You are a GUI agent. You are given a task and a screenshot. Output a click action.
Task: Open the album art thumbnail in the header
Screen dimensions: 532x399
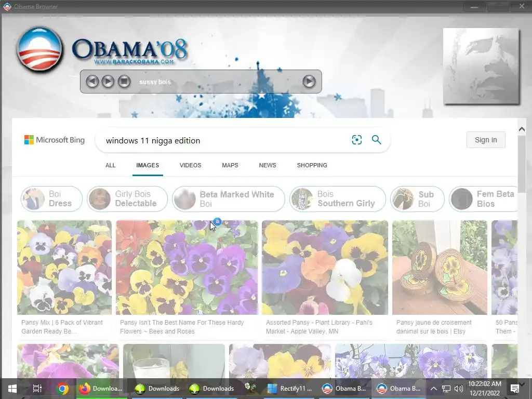[x=481, y=66]
